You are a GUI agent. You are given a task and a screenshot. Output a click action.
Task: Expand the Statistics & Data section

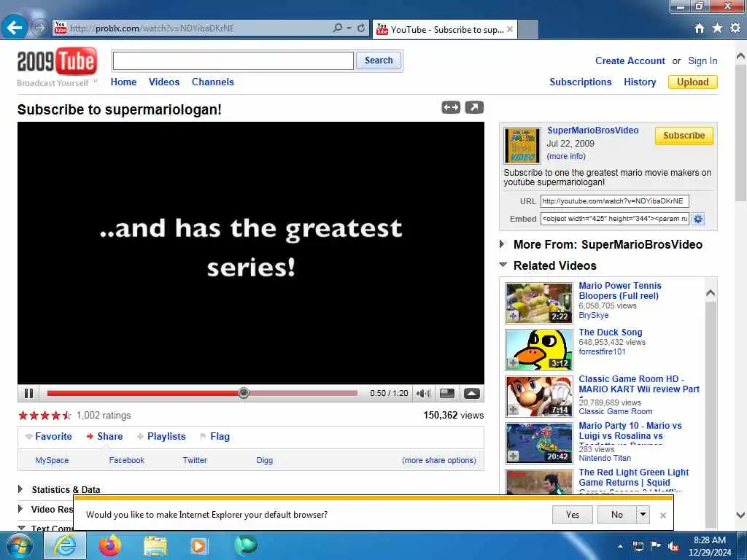pyautogui.click(x=20, y=489)
